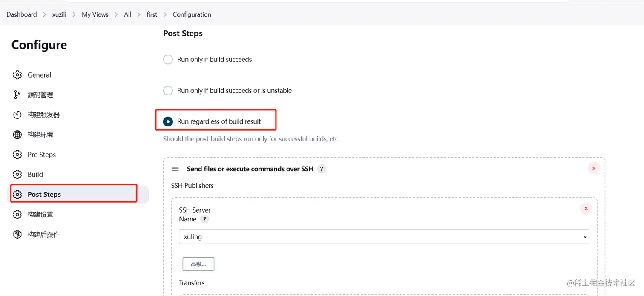Image resolution: width=644 pixels, height=296 pixels.
Task: Click the Dashboard breadcrumb link
Action: (x=22, y=14)
